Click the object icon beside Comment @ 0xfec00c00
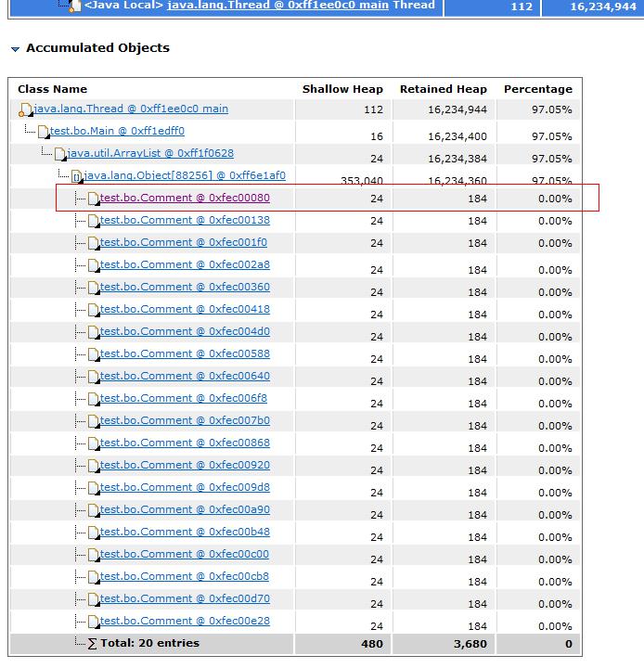This screenshot has width=644, height=668. point(94,555)
